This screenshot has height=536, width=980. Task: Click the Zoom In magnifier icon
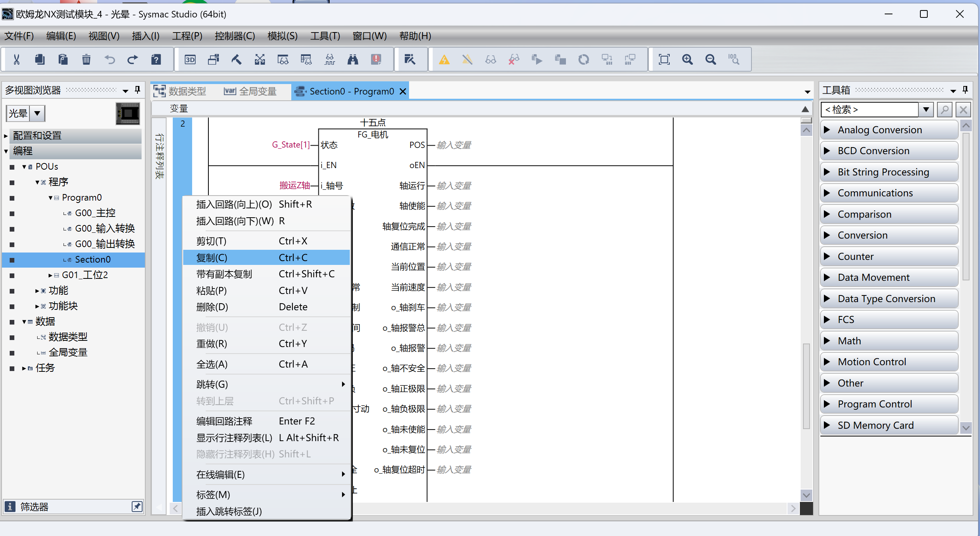[x=687, y=59]
